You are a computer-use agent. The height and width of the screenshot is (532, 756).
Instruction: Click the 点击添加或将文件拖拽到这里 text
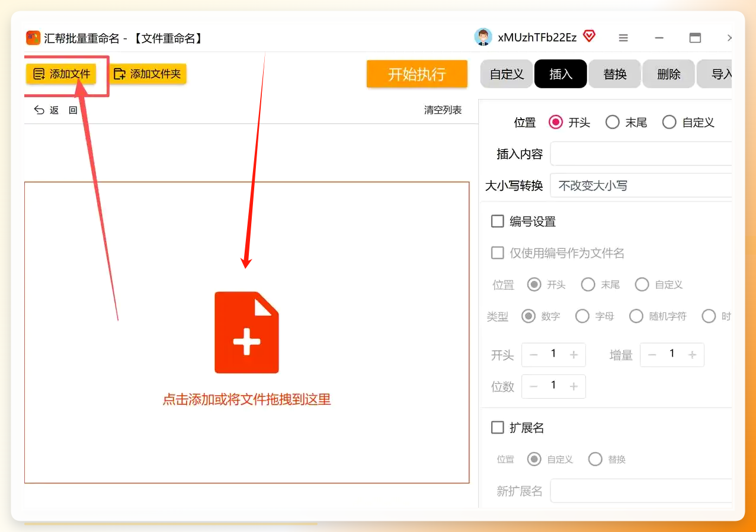pyautogui.click(x=246, y=399)
